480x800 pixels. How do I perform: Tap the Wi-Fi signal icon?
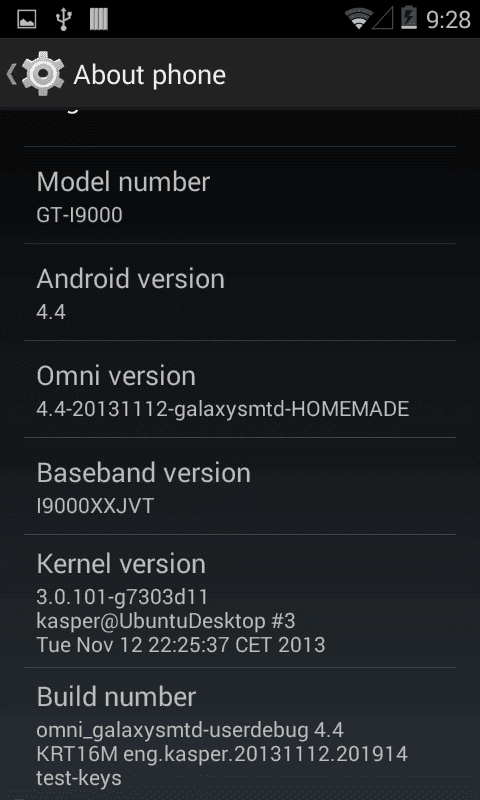coord(358,18)
